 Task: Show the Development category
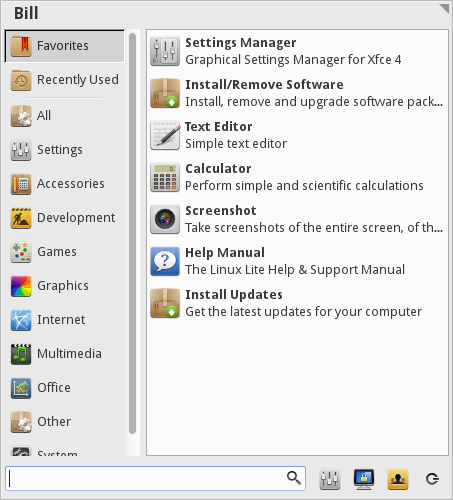[x=65, y=218]
